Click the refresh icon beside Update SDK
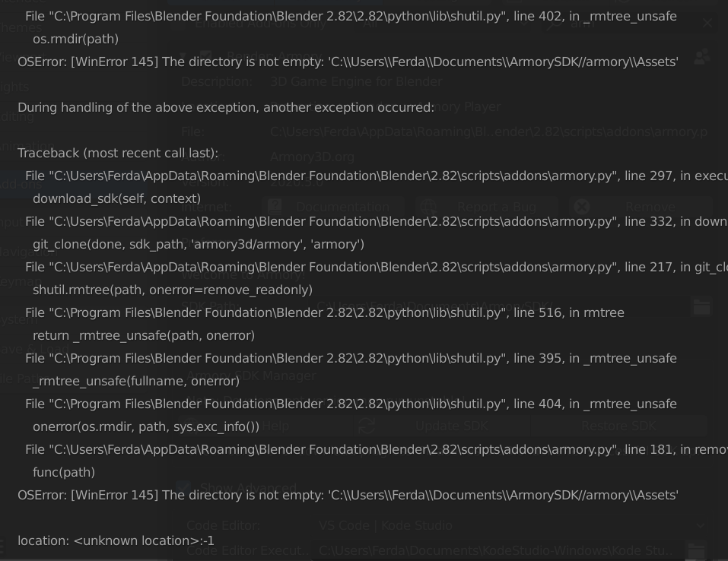Screen dimensions: 728x561 pyautogui.click(x=367, y=426)
